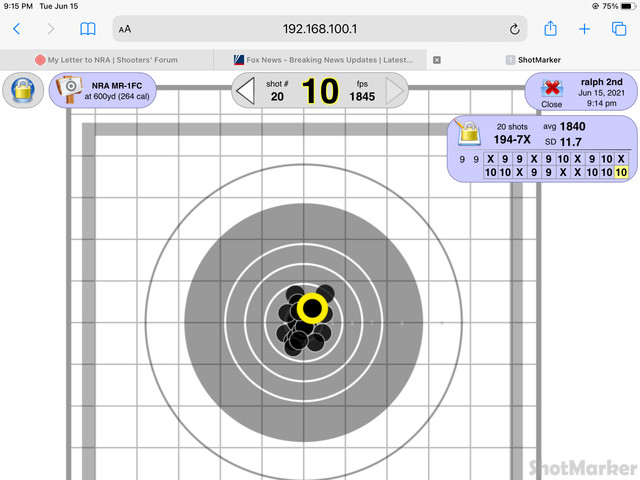This screenshot has width=640, height=480.
Task: Open the Safari share sheet icon
Action: tap(550, 29)
